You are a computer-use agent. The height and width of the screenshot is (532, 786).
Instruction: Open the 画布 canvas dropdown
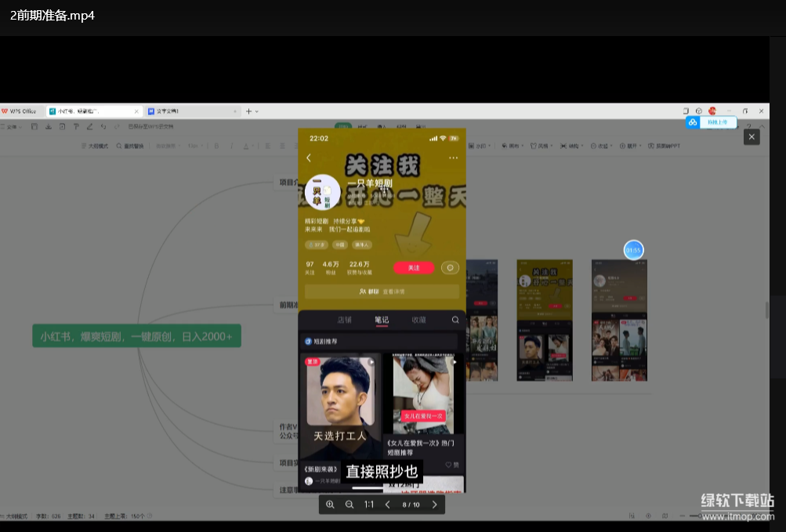513,146
